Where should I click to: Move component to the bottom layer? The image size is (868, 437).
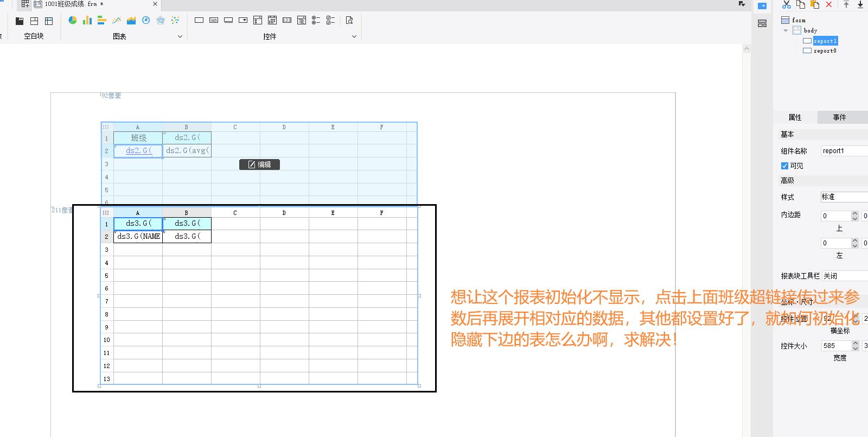point(860,4)
